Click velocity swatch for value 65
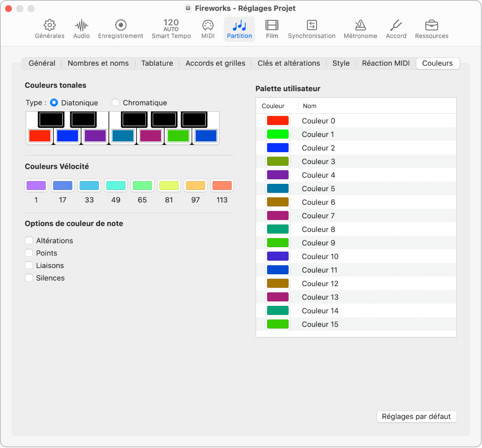 point(143,186)
